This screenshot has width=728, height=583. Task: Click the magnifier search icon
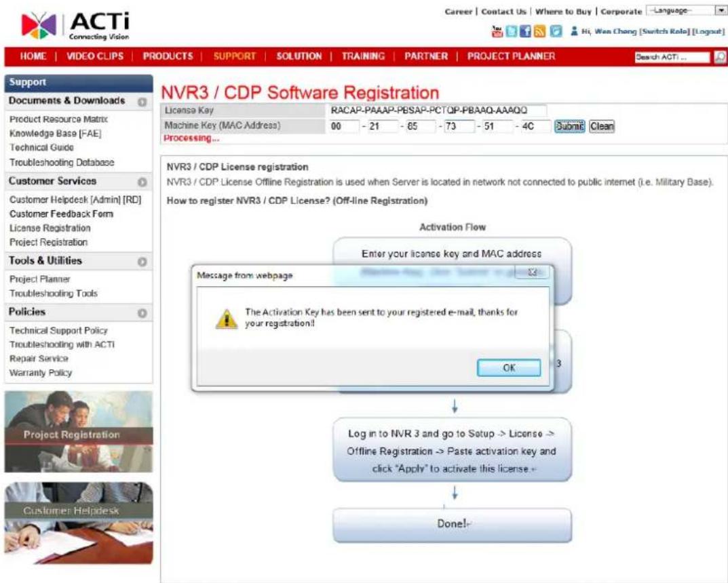(x=720, y=57)
